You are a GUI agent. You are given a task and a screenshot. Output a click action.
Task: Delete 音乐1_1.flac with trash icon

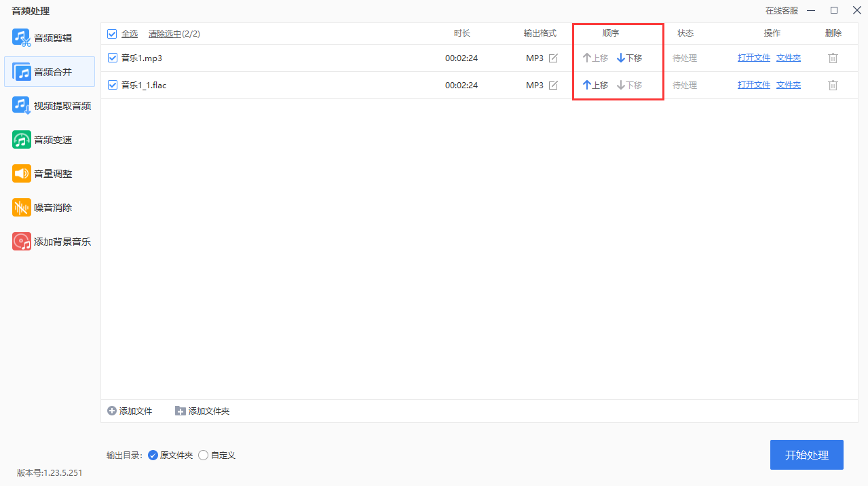pos(833,86)
